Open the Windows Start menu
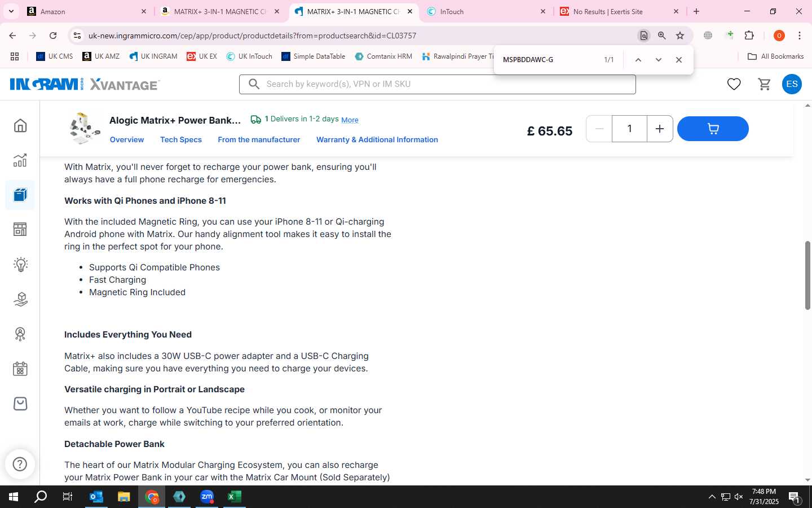The image size is (812, 508). pyautogui.click(x=14, y=497)
